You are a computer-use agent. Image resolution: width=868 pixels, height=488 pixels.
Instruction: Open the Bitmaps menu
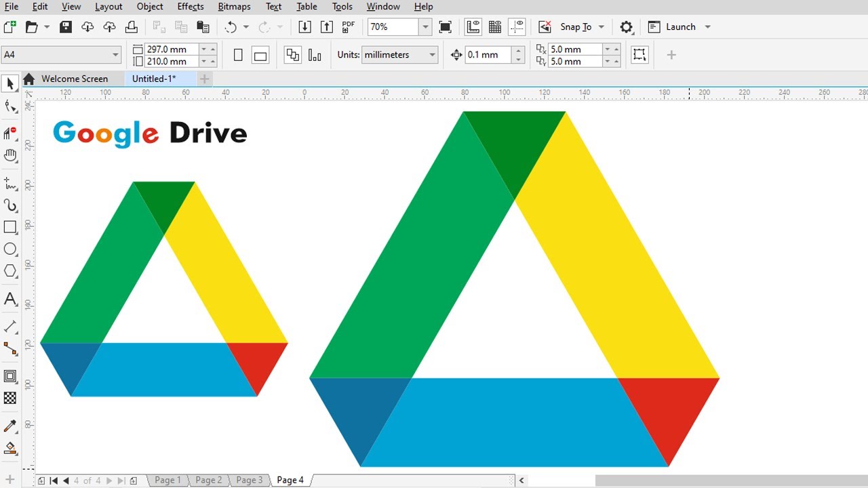tap(234, 7)
